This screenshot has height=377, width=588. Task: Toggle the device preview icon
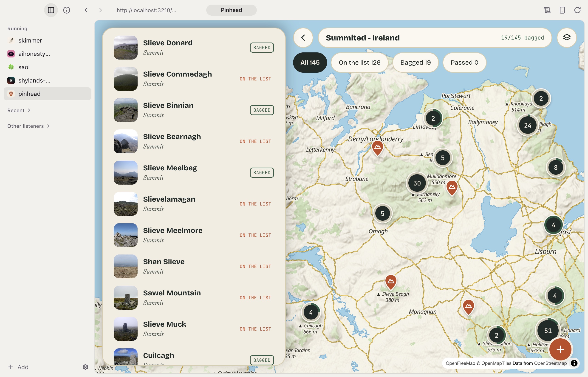(562, 10)
